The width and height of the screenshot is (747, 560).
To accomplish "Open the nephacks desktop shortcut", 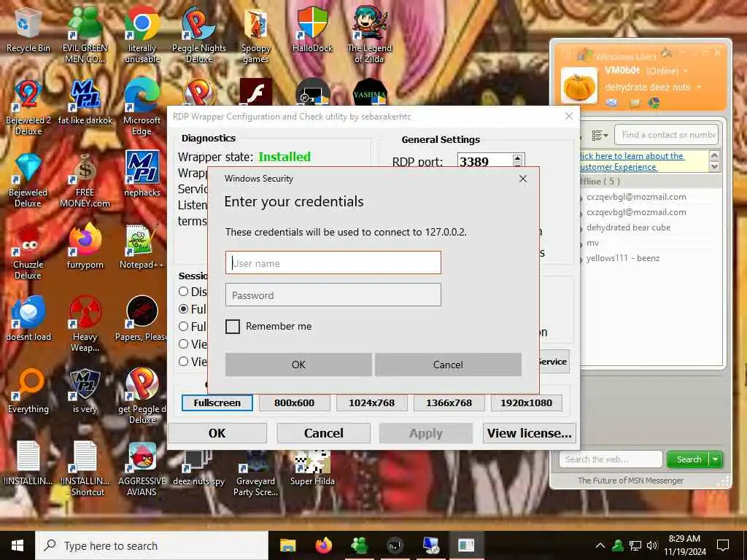I will click(x=142, y=174).
